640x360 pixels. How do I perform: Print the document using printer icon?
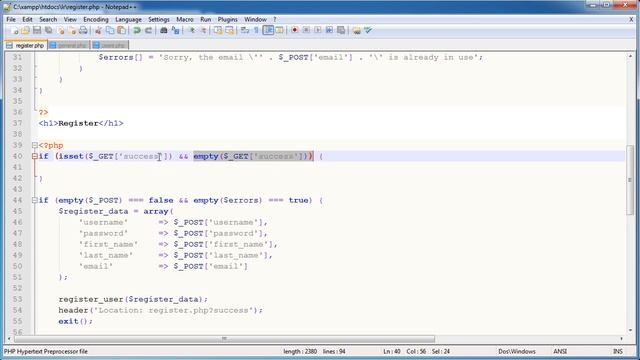point(83,31)
